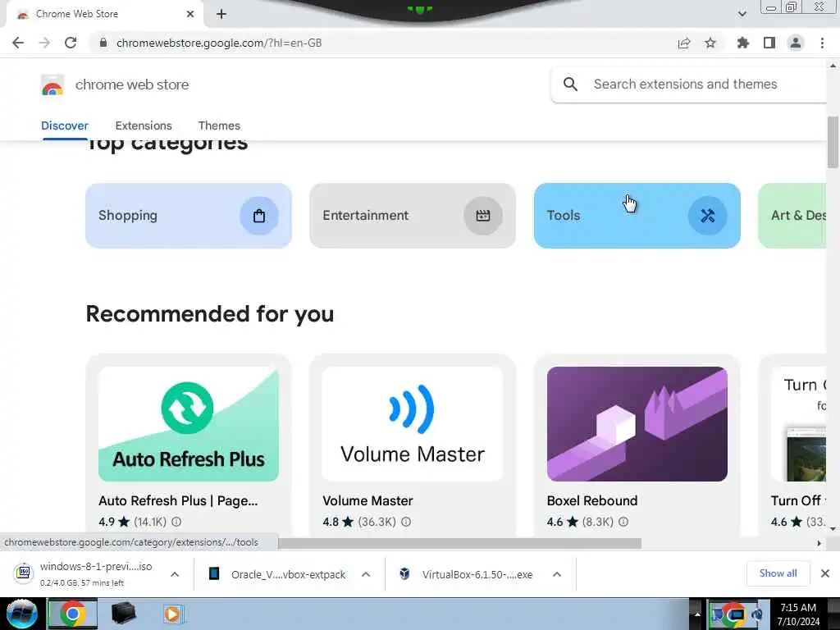Click the horizontal scrollbar thumb
Image resolution: width=840 pixels, height=630 pixels.
tap(459, 543)
